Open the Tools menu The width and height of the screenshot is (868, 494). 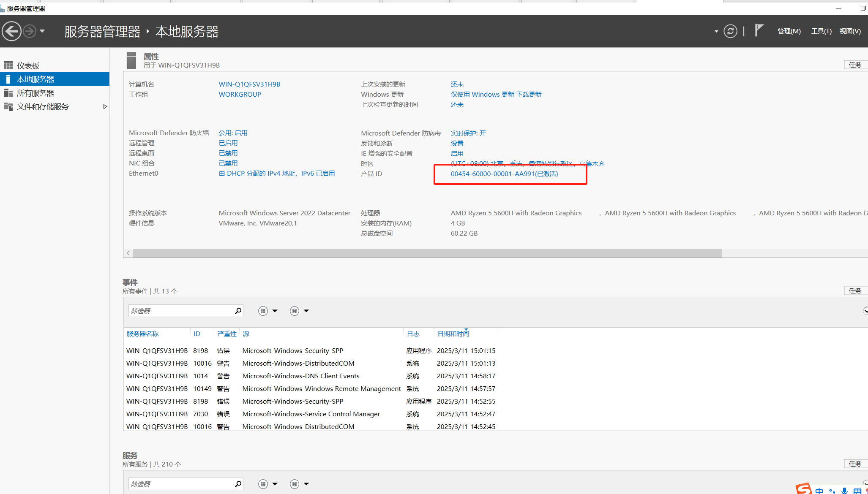(x=821, y=31)
